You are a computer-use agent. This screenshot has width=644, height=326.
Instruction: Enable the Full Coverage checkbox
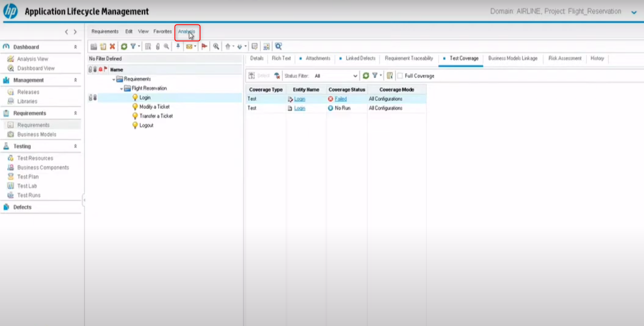click(x=400, y=76)
